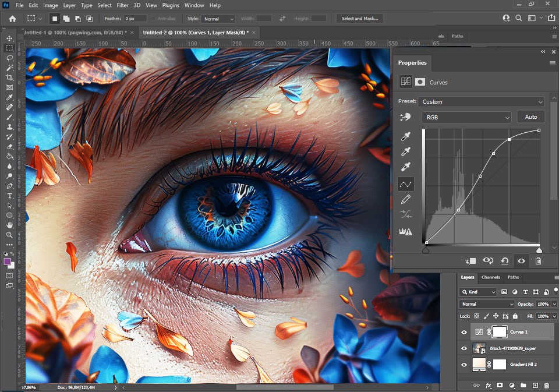The width and height of the screenshot is (559, 392).
Task: Reset Curves adjustment to defaults
Action: (504, 262)
